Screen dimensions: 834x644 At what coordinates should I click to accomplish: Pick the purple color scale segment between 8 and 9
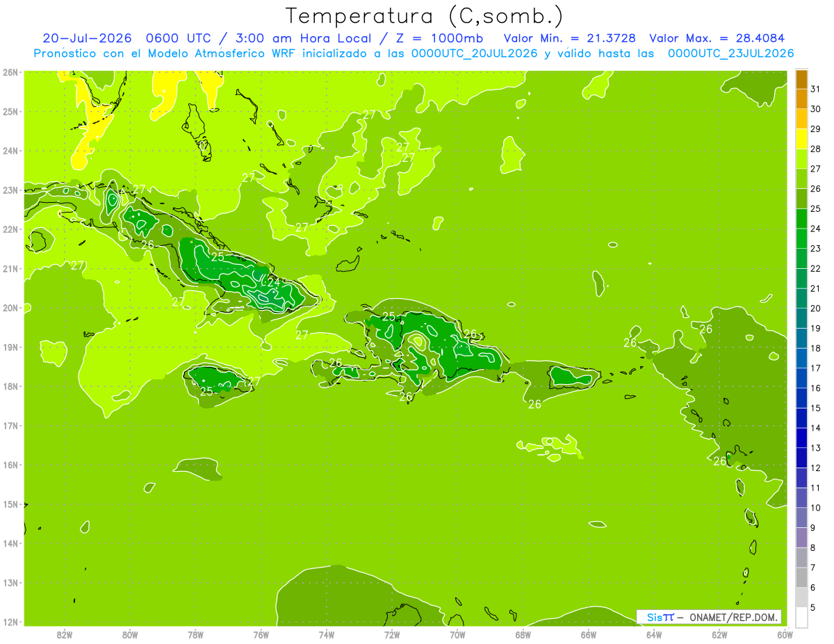click(801, 537)
